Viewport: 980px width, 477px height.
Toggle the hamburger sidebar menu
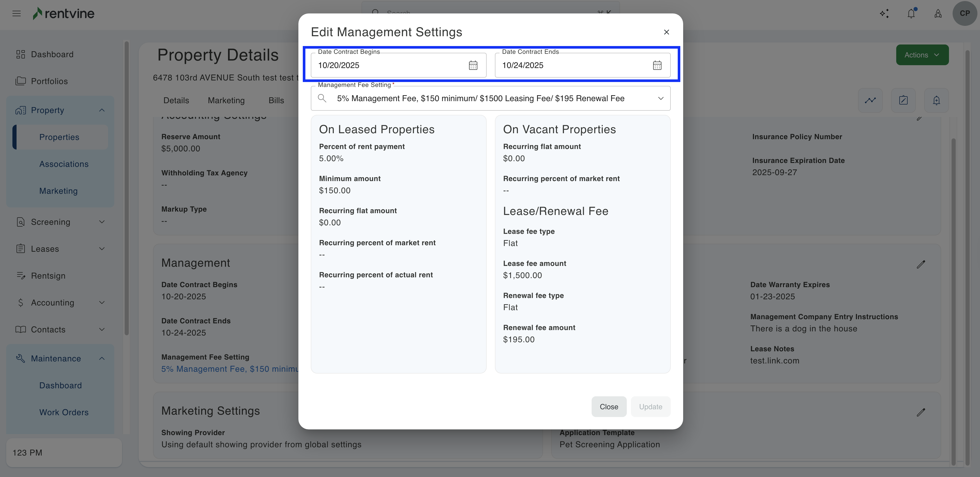click(x=16, y=14)
